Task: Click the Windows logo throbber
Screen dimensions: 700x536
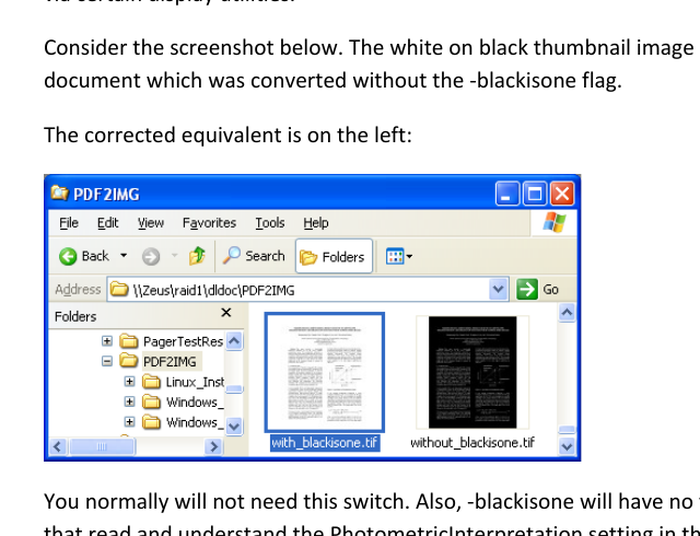Action: 554,222
